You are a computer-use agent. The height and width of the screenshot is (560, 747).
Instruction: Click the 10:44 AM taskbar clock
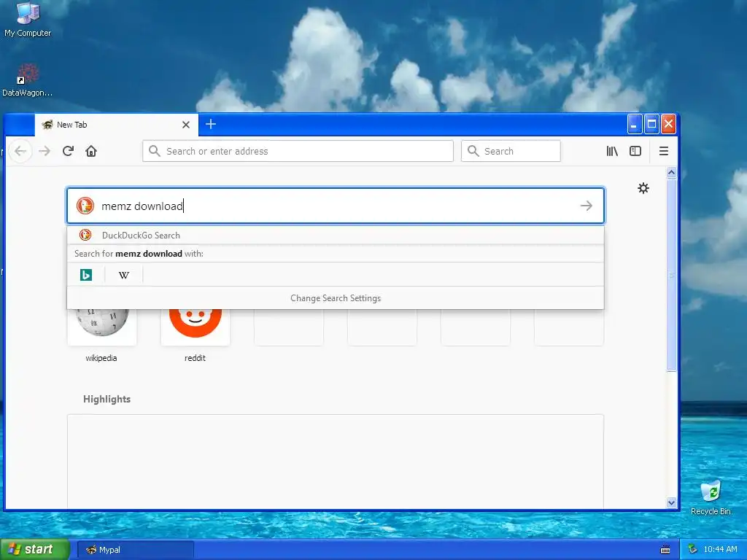tap(720, 550)
